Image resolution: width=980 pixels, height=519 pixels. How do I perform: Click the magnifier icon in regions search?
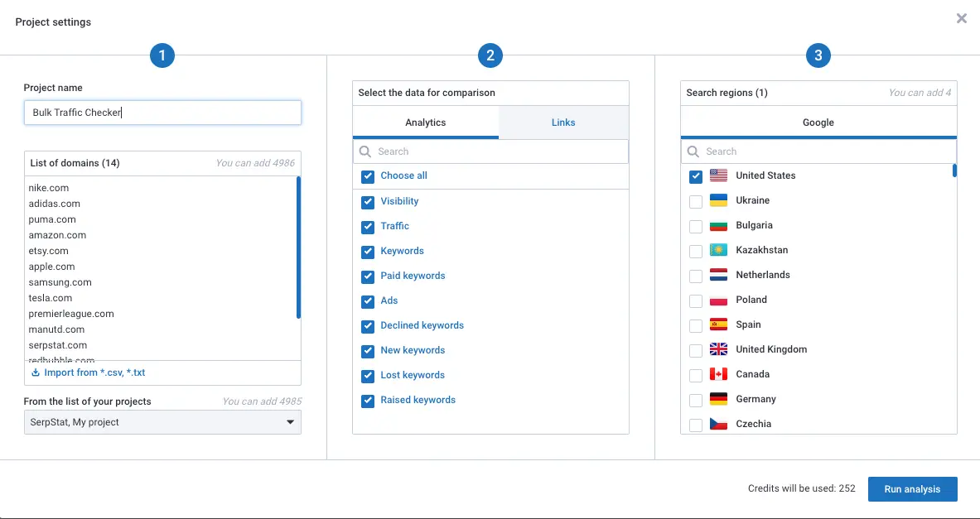[x=693, y=151]
